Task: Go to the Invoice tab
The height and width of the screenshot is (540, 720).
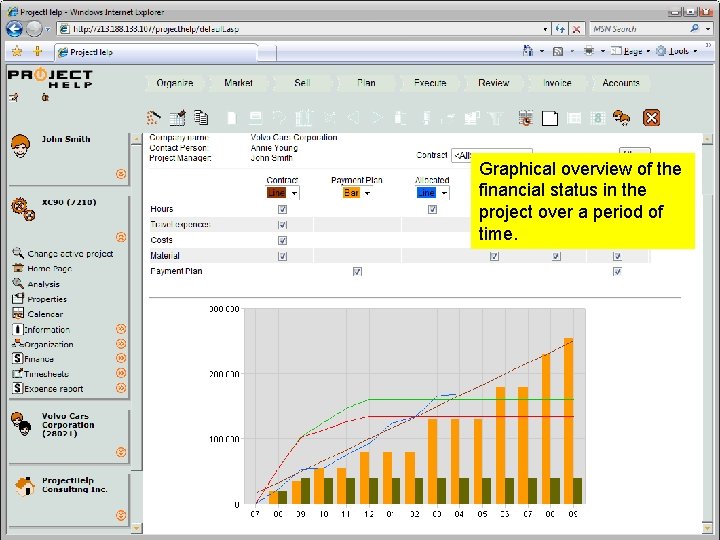Action: [557, 83]
